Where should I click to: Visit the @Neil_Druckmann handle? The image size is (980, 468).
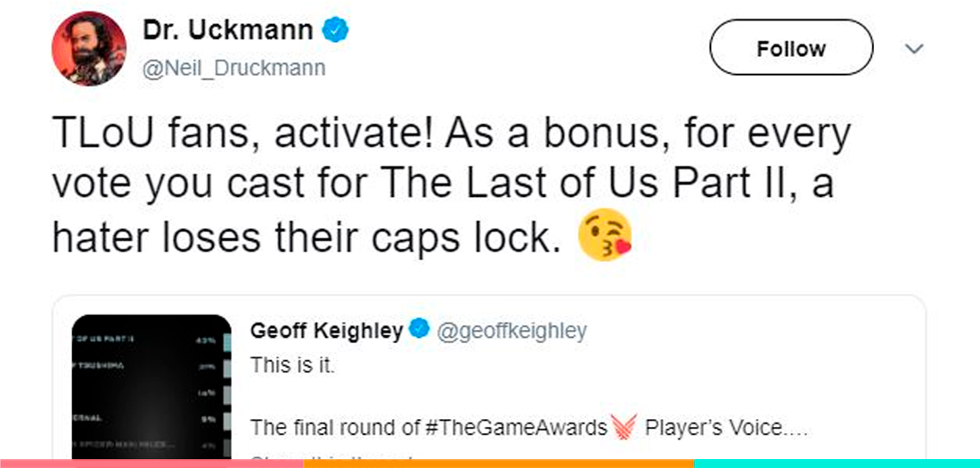pyautogui.click(x=234, y=68)
